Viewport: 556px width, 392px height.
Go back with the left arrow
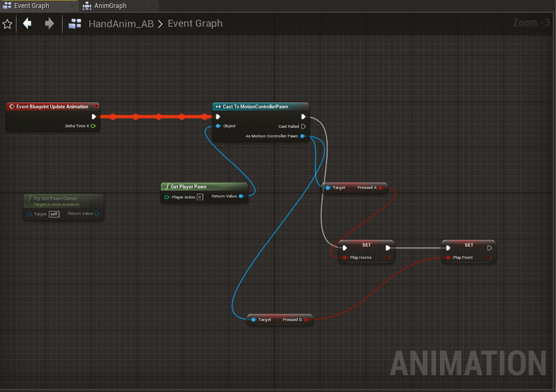tap(27, 24)
